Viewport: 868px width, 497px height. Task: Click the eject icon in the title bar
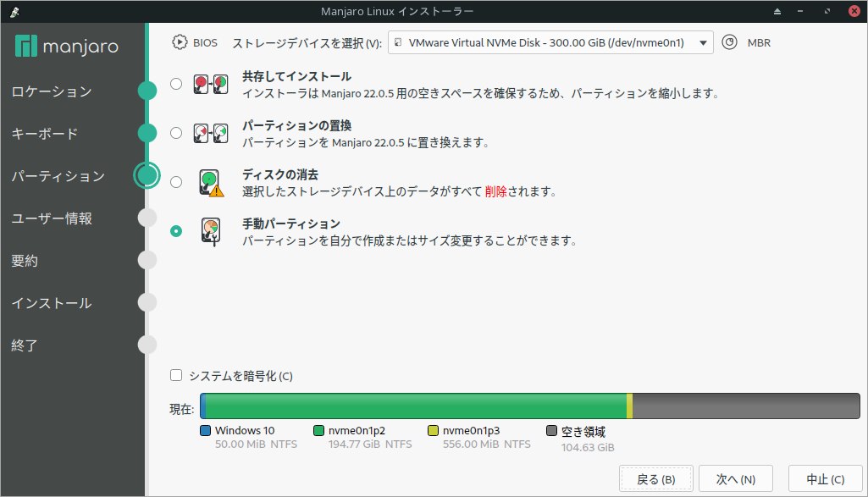[777, 11]
